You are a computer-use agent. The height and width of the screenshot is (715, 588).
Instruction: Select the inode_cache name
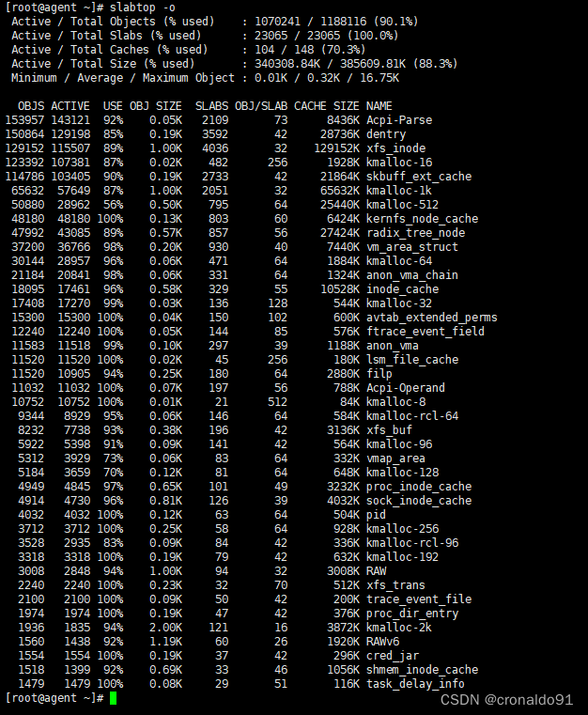[402, 290]
